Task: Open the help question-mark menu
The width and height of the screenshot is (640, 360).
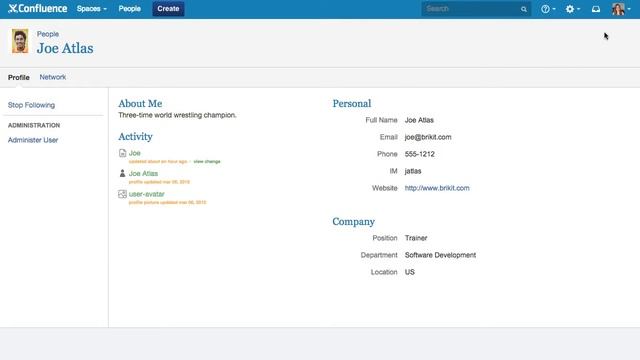Action: pos(548,9)
